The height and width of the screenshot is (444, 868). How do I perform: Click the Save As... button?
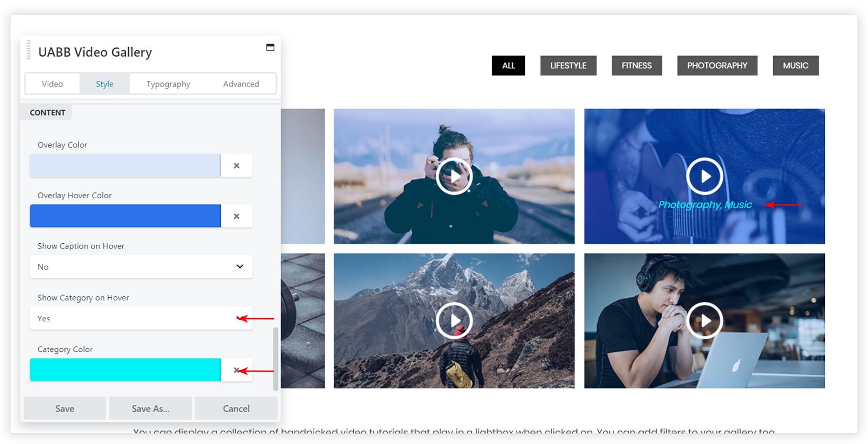coord(151,408)
